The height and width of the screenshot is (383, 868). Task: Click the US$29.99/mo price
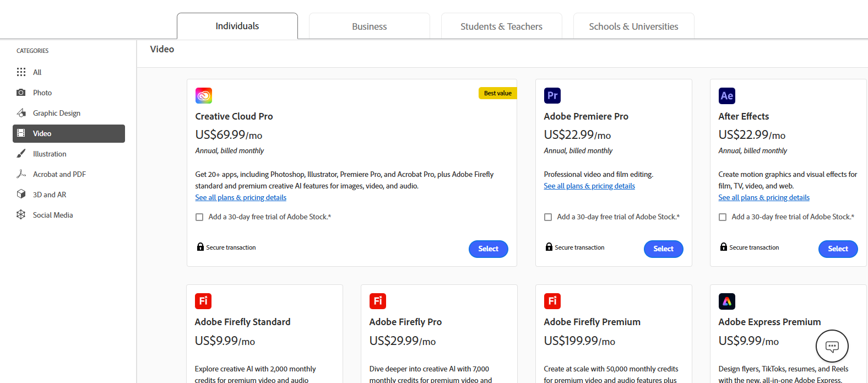tap(403, 341)
